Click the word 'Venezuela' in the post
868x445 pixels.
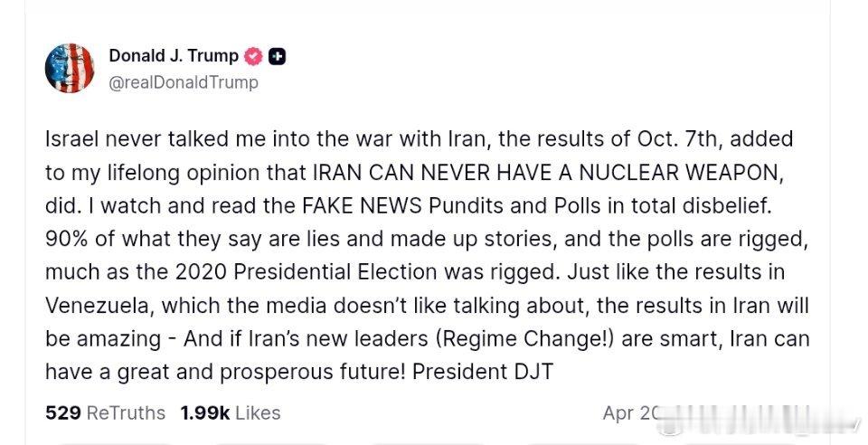tap(99, 306)
